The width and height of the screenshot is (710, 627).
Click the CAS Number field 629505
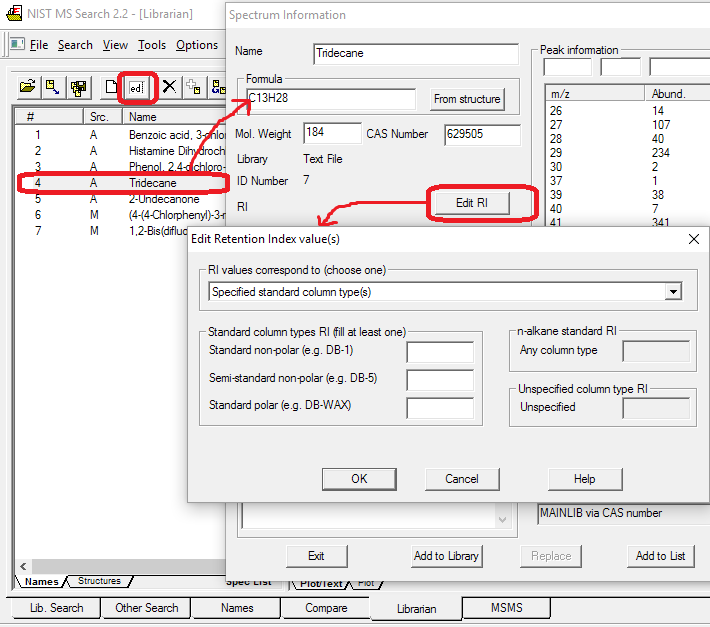tap(482, 134)
